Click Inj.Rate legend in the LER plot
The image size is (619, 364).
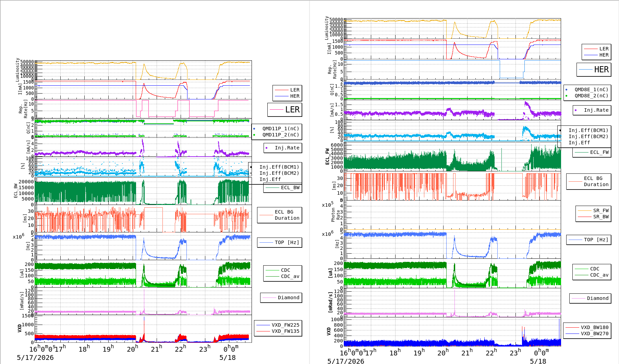[x=287, y=148]
